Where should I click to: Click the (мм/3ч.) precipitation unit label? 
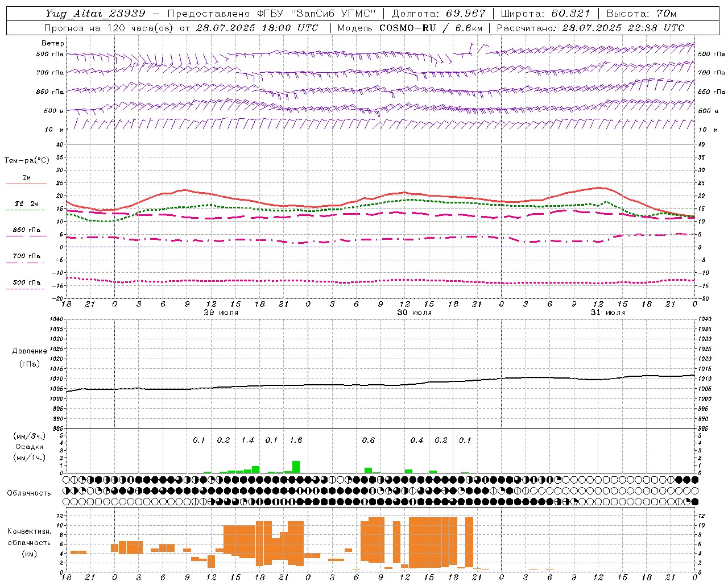30,436
